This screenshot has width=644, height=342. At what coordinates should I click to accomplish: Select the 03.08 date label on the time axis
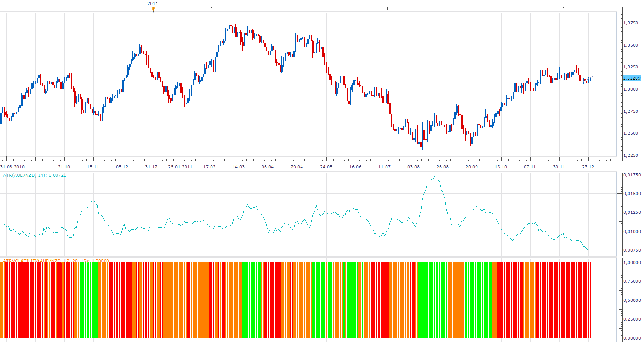414,167
